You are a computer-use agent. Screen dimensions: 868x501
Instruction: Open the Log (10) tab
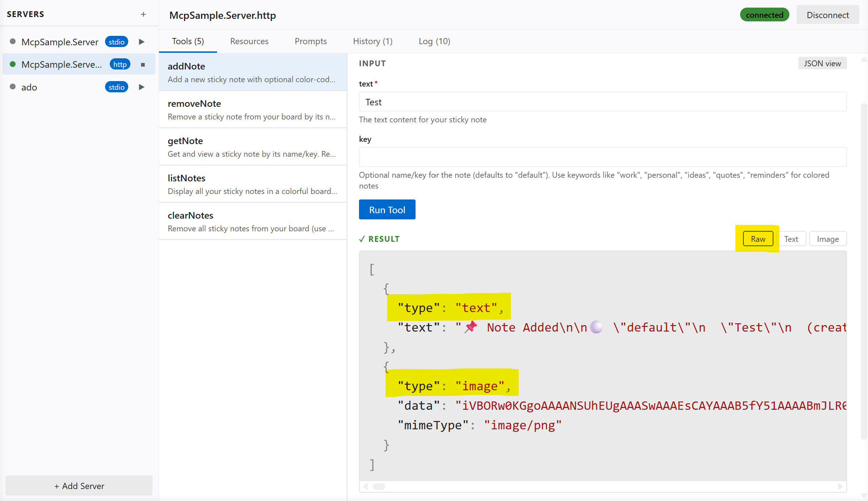434,41
